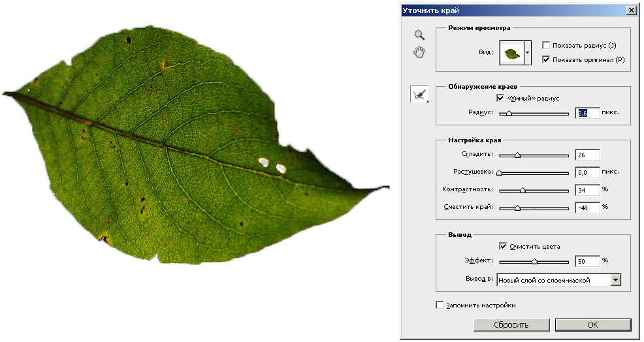The width and height of the screenshot is (644, 342).
Task: Open the Вид view mode dropdown arrow
Action: click(528, 53)
